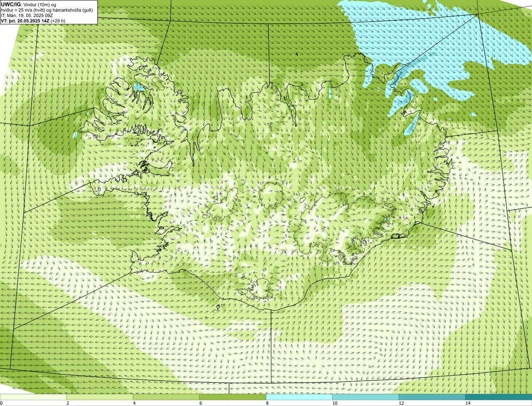This screenshot has height=406, width=532.
Task: Click the 2–4 m/s light green legend swatch
Action: [x=100, y=397]
